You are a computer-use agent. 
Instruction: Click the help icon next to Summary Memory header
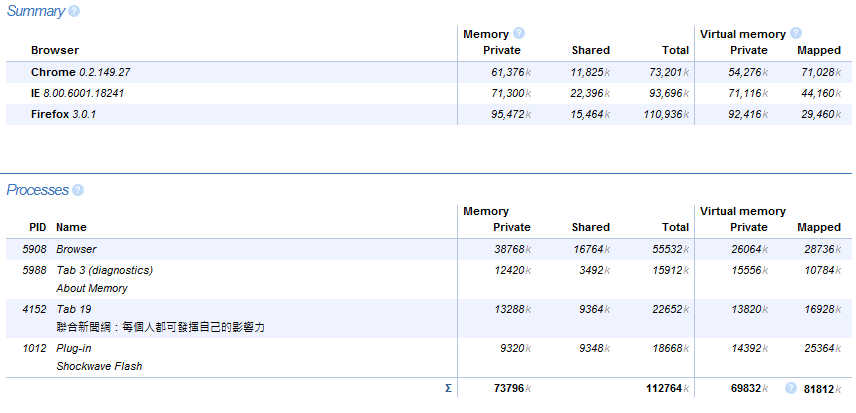(x=519, y=34)
